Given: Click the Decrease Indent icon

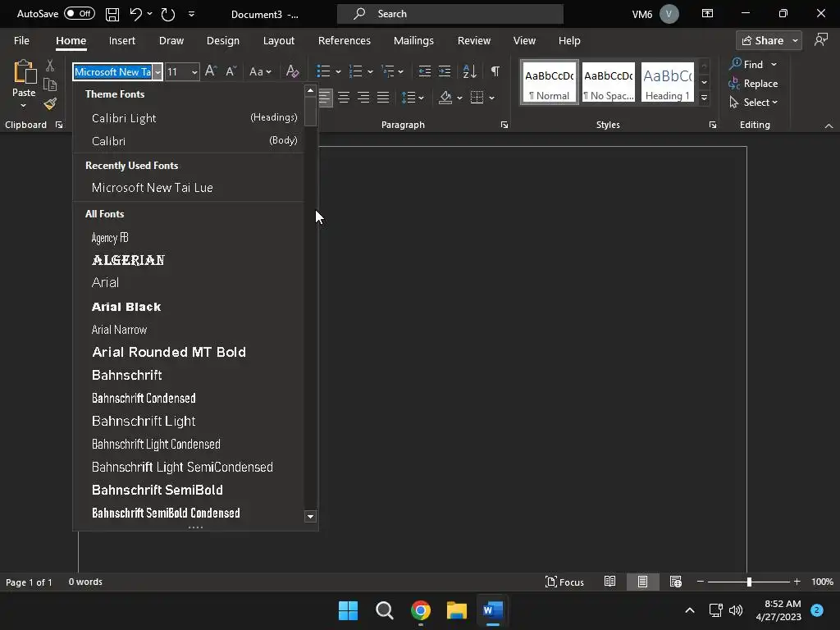Looking at the screenshot, I should pos(425,71).
